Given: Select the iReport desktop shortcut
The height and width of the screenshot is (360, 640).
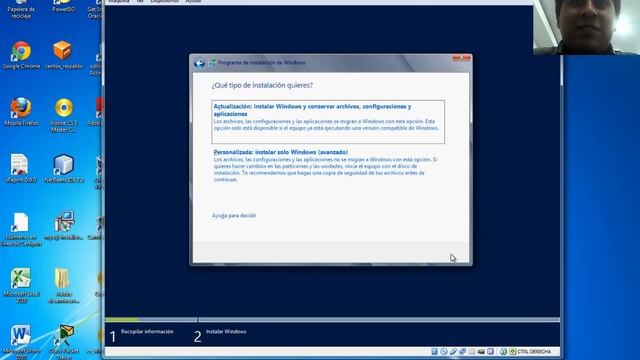Looking at the screenshot, I should 20,168.
